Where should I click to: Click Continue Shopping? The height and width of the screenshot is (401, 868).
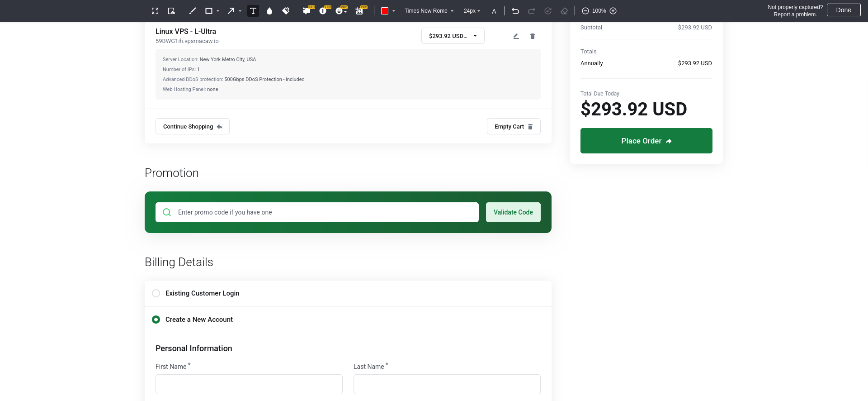pyautogui.click(x=193, y=126)
